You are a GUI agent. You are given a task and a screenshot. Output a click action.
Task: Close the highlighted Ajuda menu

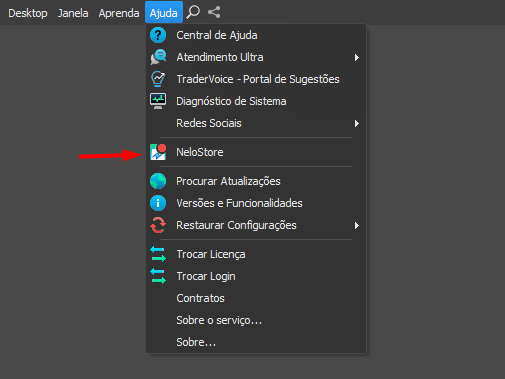[164, 12]
